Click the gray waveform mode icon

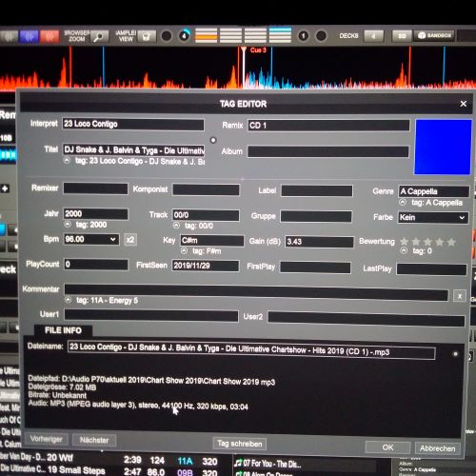[9, 36]
